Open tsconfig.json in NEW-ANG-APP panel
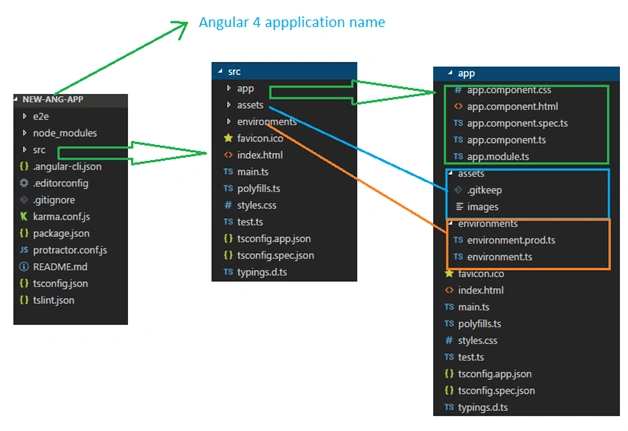 [60, 283]
